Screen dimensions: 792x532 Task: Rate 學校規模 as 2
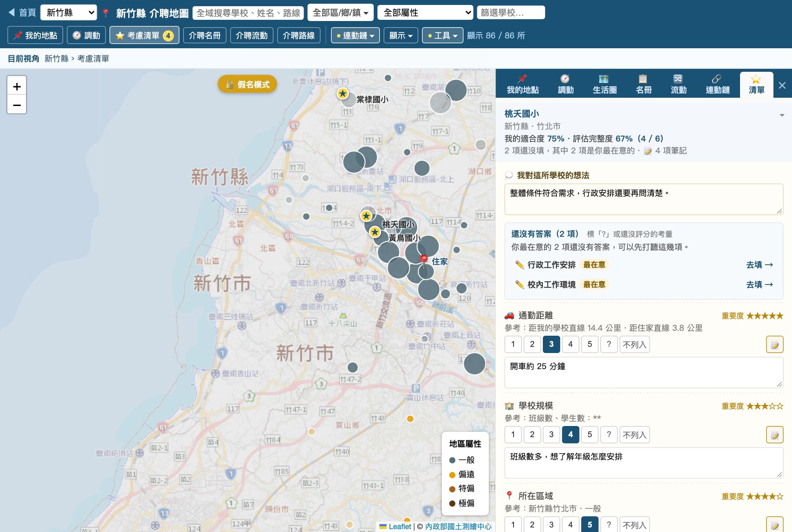pos(532,435)
